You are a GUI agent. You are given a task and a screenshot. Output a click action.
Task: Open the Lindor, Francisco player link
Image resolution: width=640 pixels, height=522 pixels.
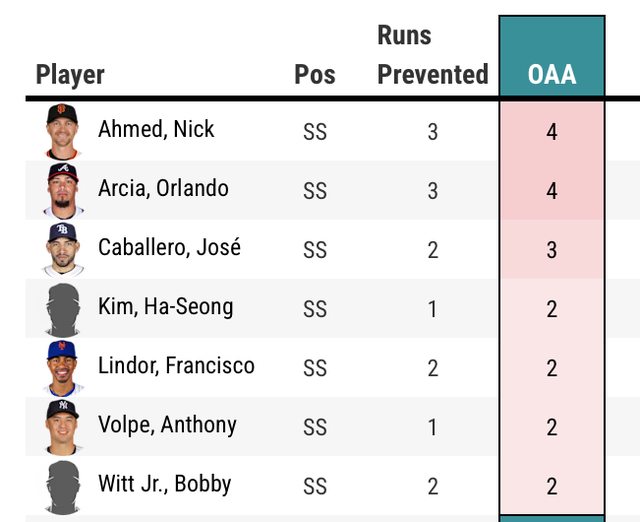click(176, 365)
